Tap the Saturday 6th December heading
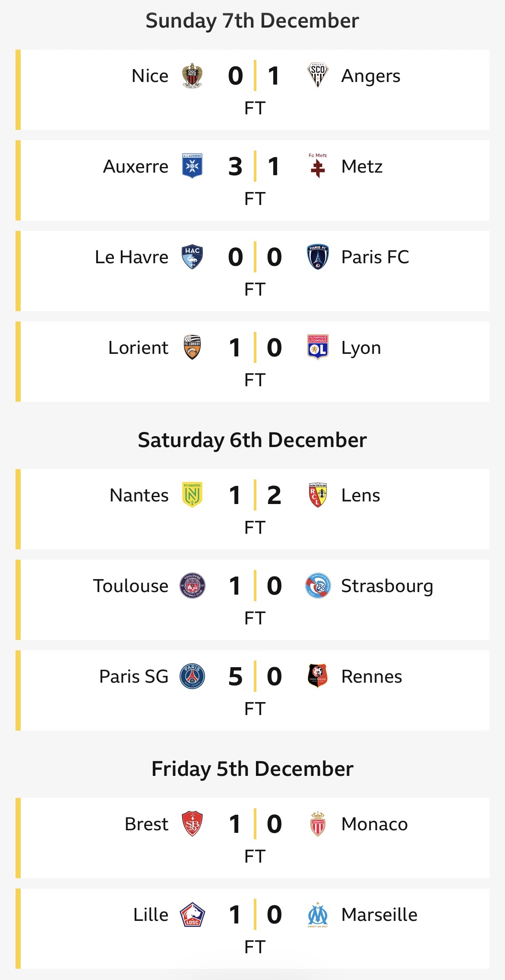 (252, 440)
